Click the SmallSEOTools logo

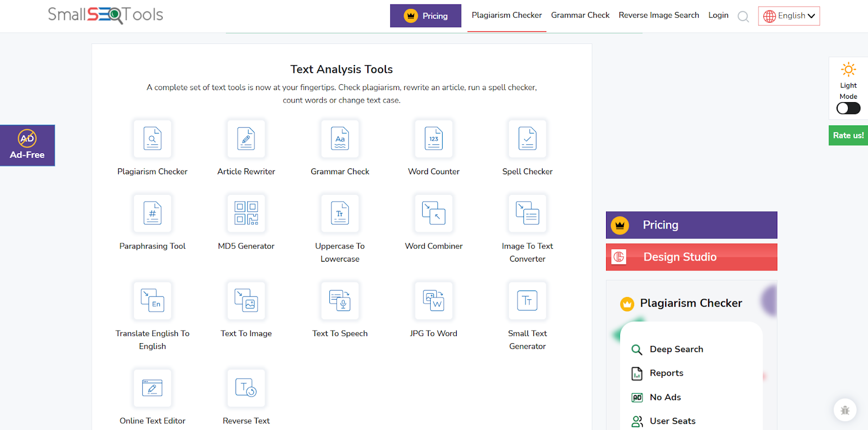(105, 15)
